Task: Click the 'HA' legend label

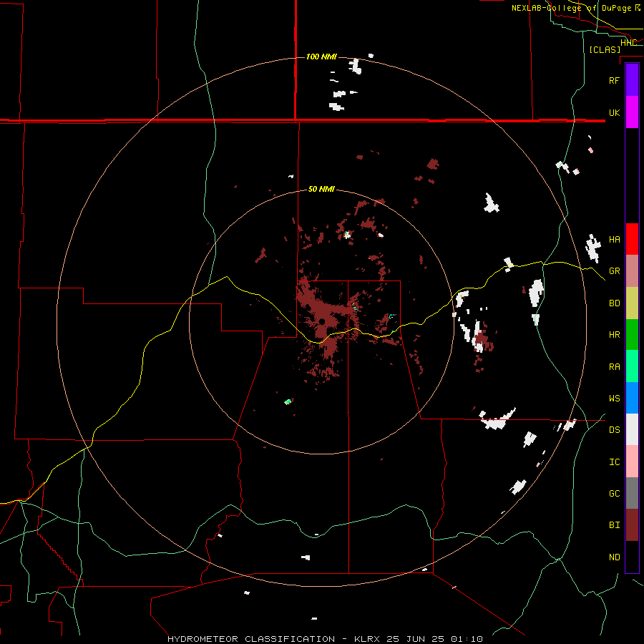Action: (x=614, y=240)
